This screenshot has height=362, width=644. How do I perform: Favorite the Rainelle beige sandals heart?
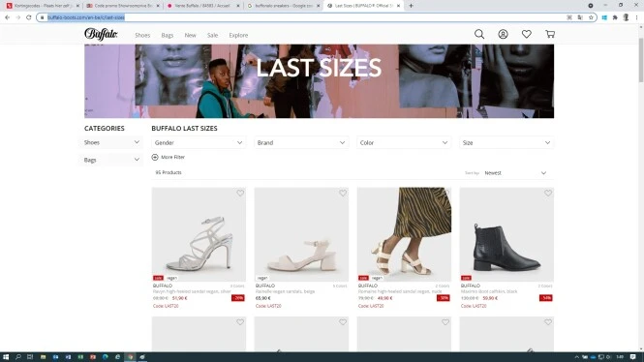point(343,194)
